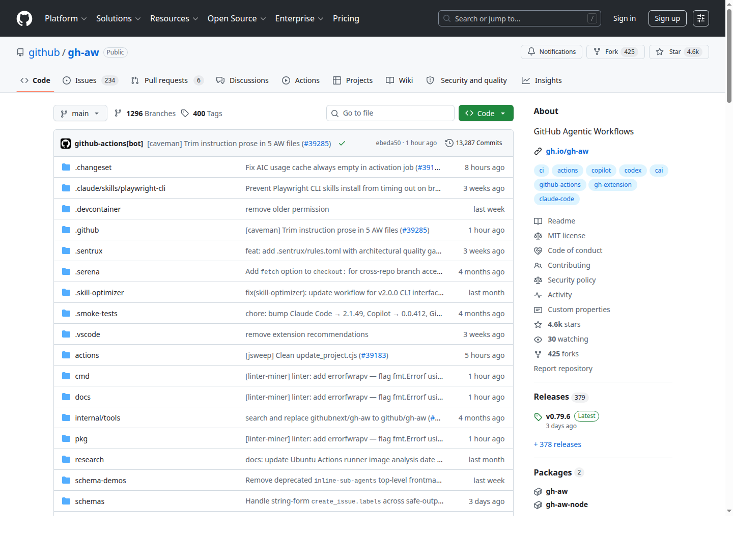The height and width of the screenshot is (560, 733).
Task: Switch to the Discussions tab
Action: (x=242, y=80)
